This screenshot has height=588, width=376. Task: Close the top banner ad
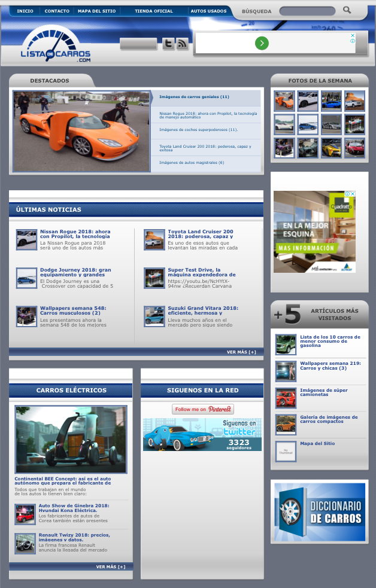coord(353,36)
